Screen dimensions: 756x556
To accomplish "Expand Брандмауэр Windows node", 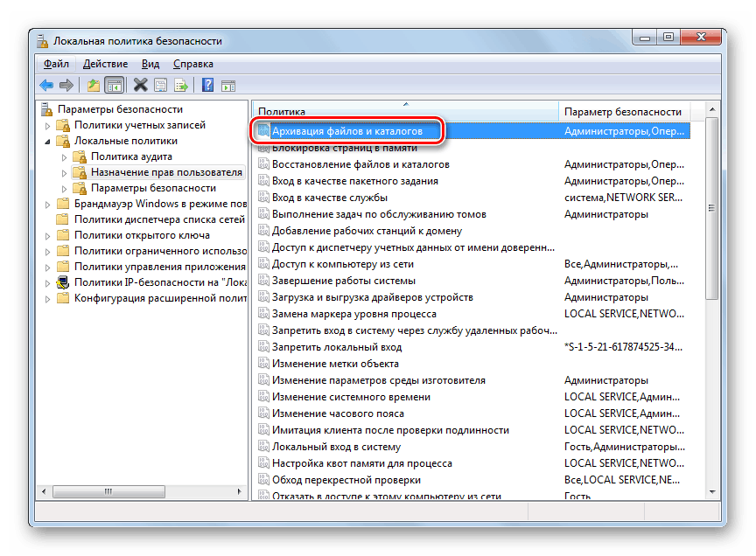I will point(47,205).
